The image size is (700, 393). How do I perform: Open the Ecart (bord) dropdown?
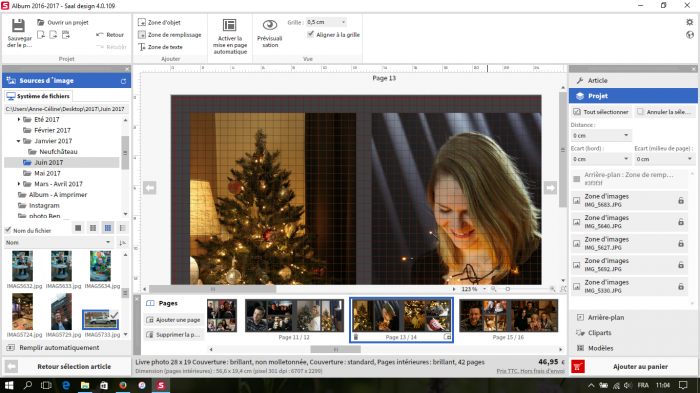tap(601, 159)
